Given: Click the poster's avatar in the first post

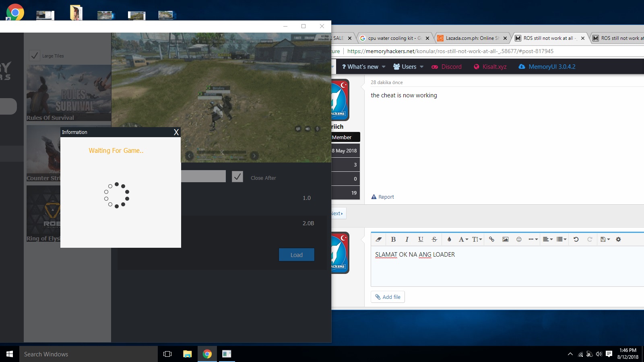Looking at the screenshot, I should pyautogui.click(x=340, y=100).
